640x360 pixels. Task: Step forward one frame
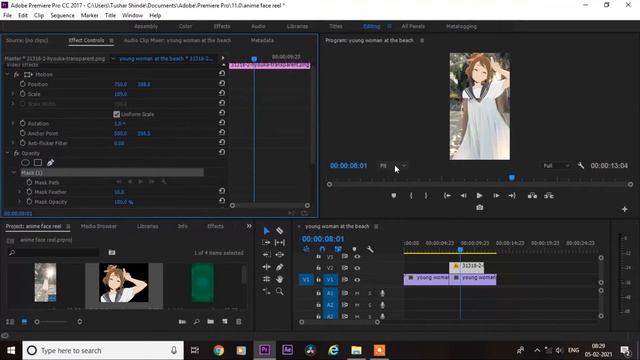tap(496, 196)
